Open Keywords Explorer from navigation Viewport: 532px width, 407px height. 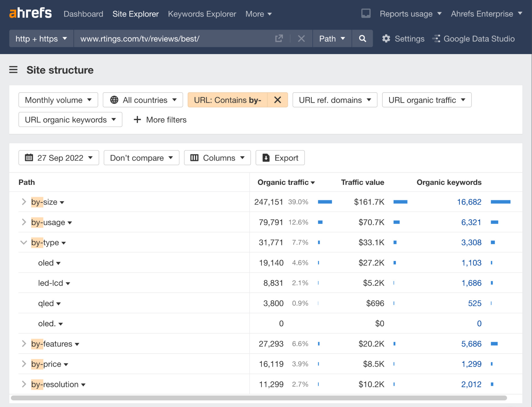[202, 14]
